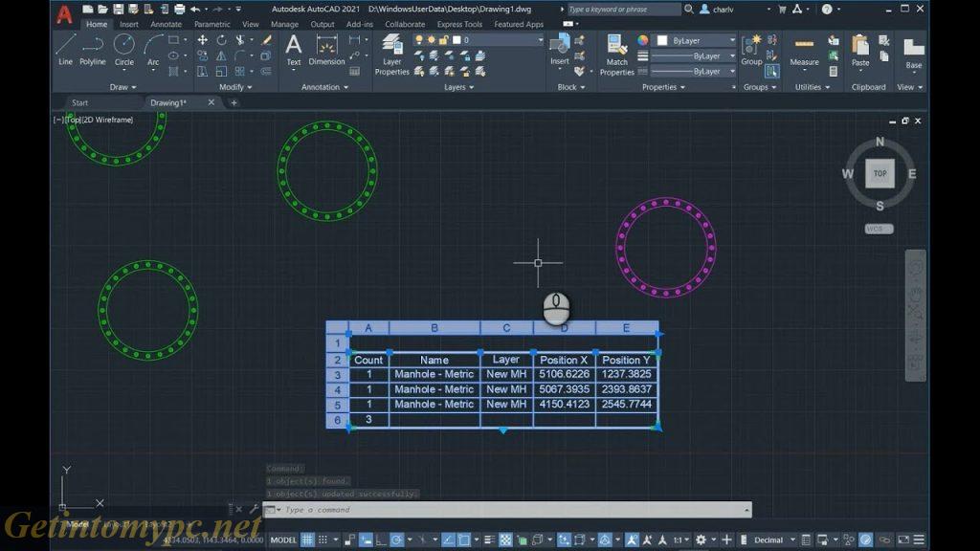
Task: Add a new drawing tab with plus
Action: pos(234,102)
